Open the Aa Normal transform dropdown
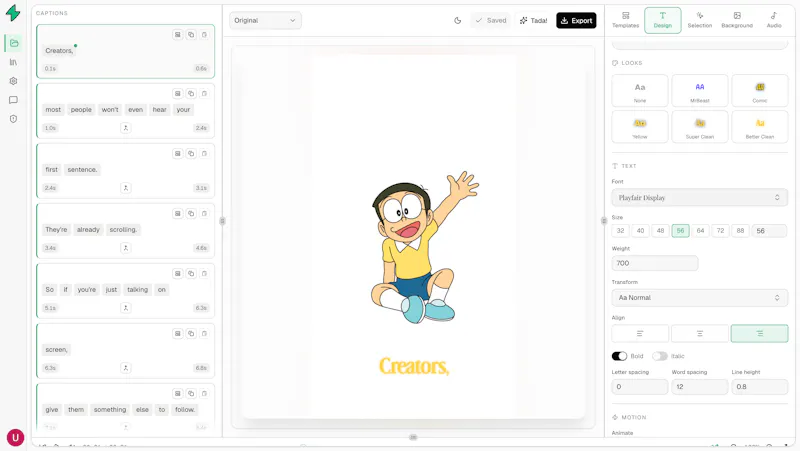 tap(699, 297)
